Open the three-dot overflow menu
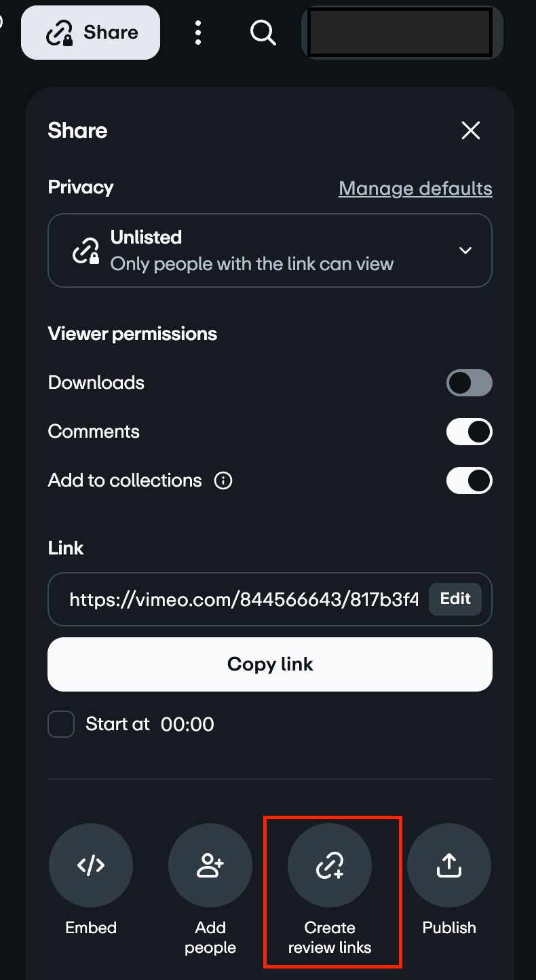This screenshot has width=536, height=980. click(197, 32)
